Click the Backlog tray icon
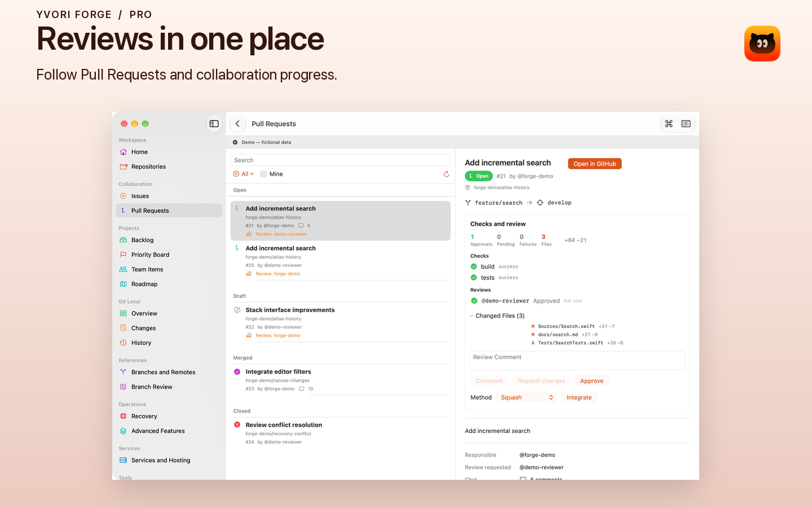The width and height of the screenshot is (812, 508). pyautogui.click(x=123, y=240)
